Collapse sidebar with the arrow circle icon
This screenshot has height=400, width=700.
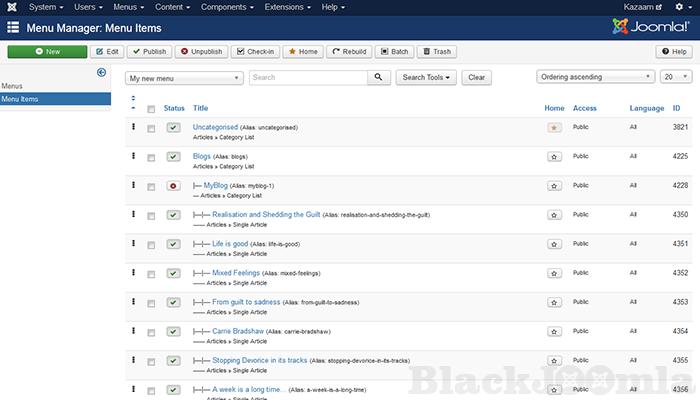(101, 72)
